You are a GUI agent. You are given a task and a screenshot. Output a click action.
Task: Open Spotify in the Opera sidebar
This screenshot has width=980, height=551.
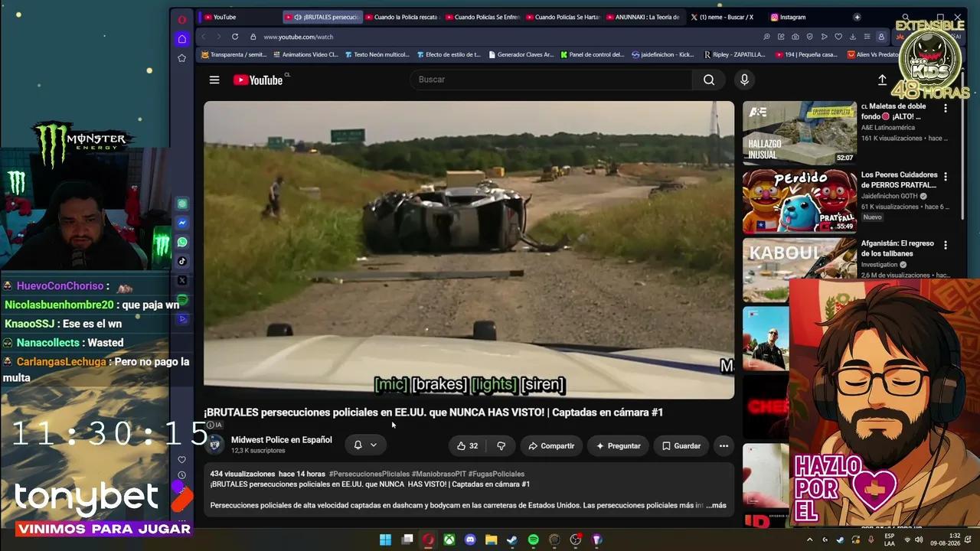tap(182, 299)
